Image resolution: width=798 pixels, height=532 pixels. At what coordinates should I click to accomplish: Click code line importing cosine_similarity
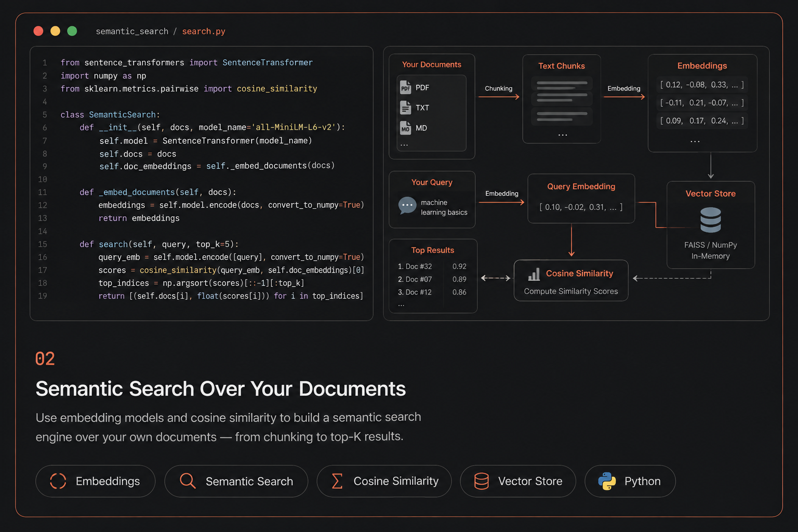pyautogui.click(x=189, y=89)
